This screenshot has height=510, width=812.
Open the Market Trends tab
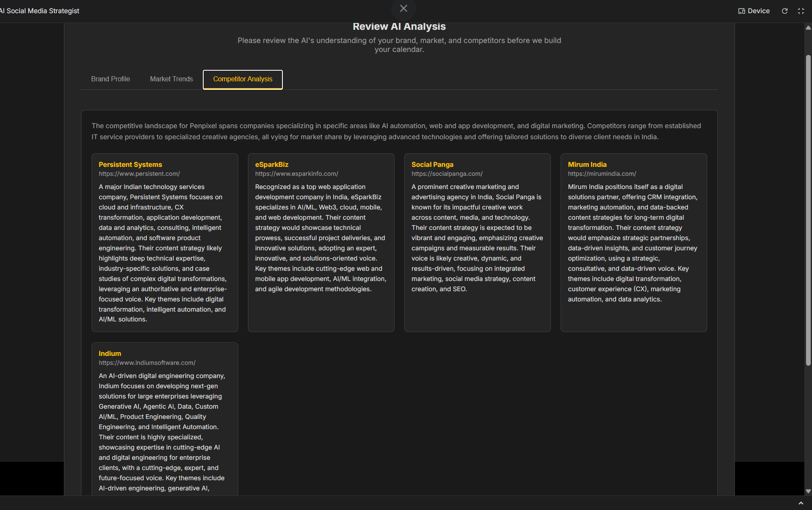tap(171, 79)
